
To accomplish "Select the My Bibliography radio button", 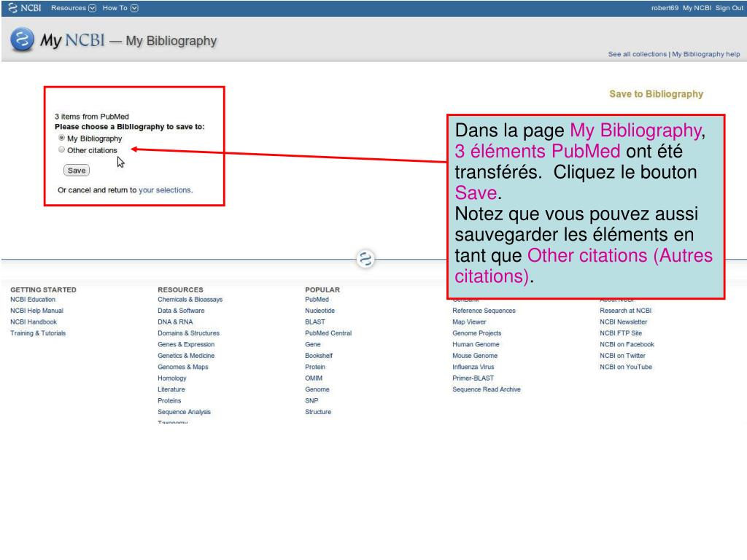I will (61, 138).
